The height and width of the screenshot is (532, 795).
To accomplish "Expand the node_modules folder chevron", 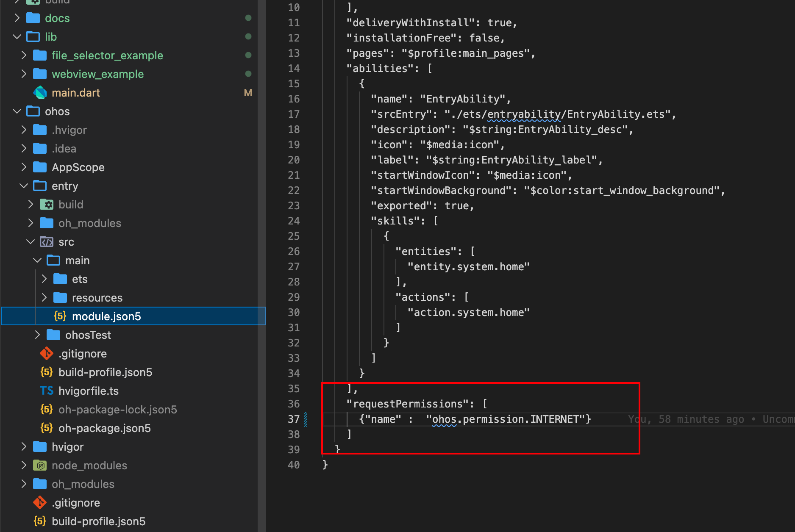I will click(x=24, y=465).
